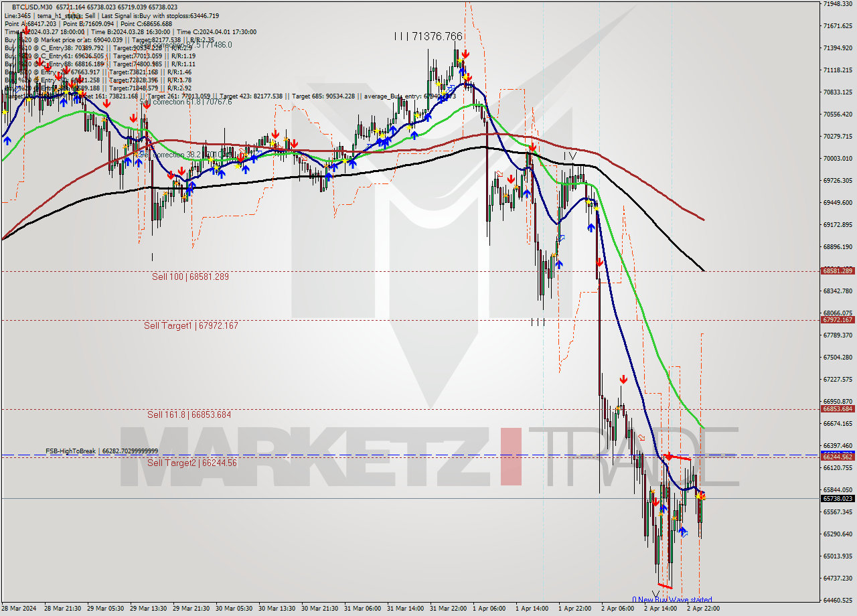
Task: Click the 71671.265 price axis value
Action: pos(838,26)
